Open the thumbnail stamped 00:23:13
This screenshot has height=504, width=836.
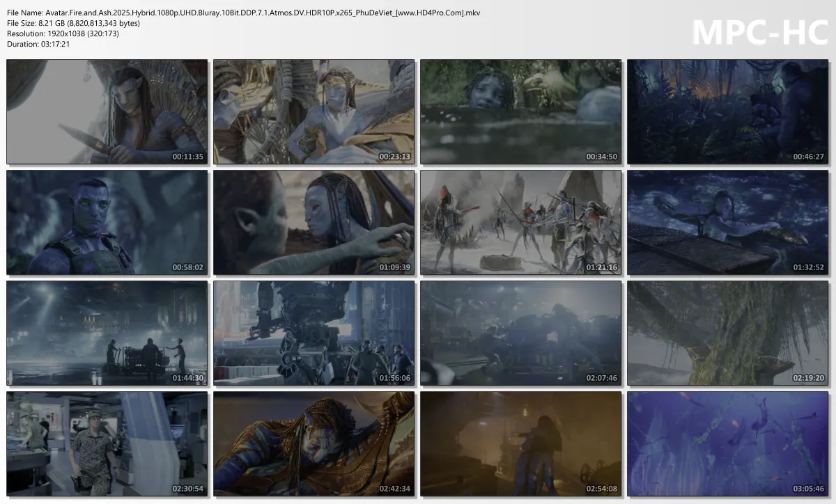tap(313, 111)
